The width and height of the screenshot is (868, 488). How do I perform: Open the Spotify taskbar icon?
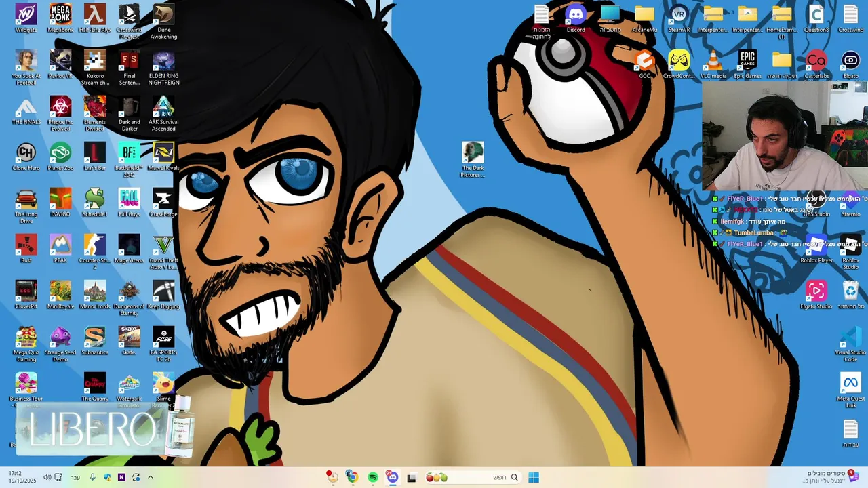click(372, 477)
